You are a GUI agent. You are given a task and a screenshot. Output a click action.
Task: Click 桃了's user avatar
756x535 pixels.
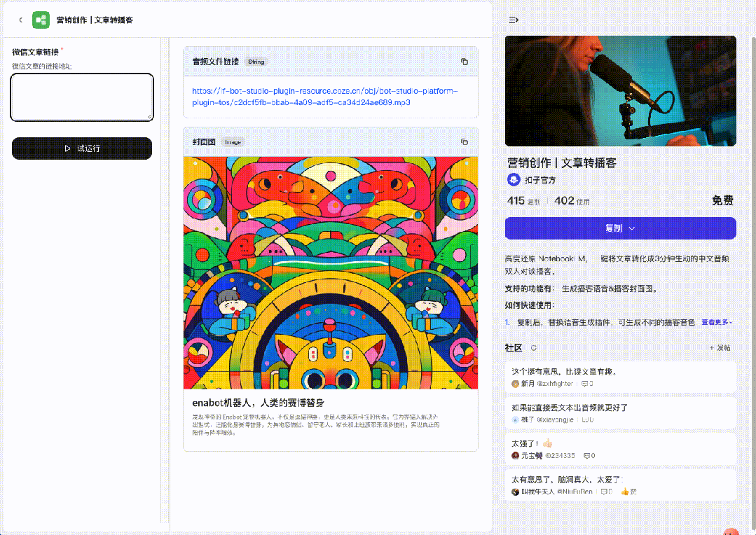point(515,419)
